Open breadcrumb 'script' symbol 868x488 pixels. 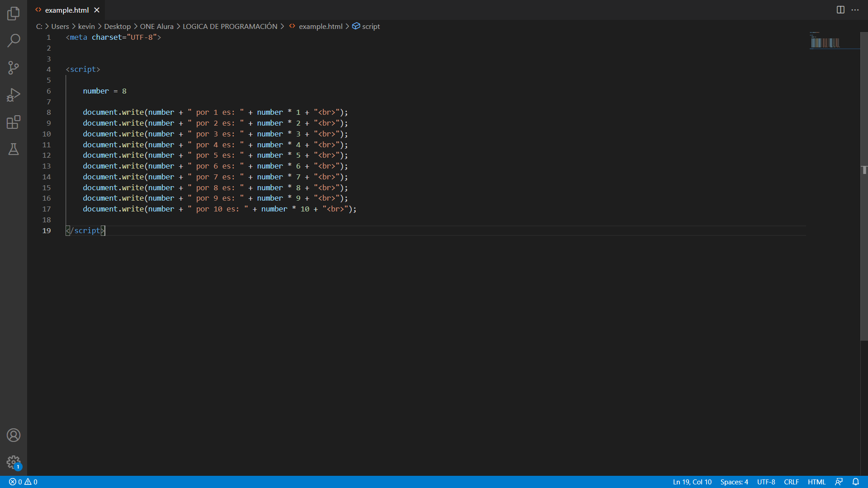coord(371,26)
